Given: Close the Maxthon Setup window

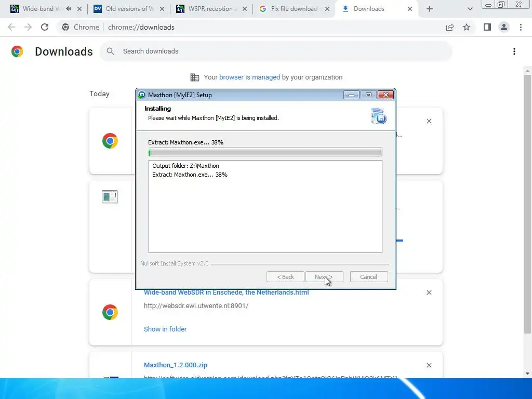Looking at the screenshot, I should point(386,95).
